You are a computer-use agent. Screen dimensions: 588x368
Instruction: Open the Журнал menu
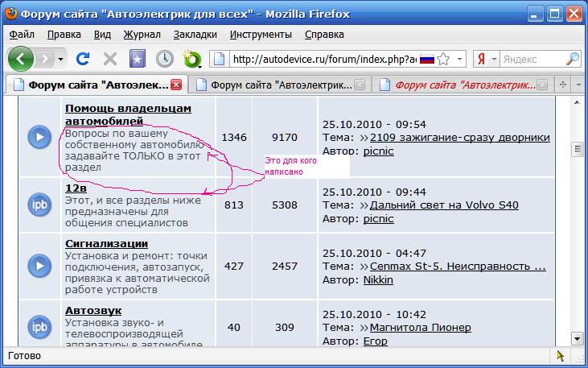(142, 35)
